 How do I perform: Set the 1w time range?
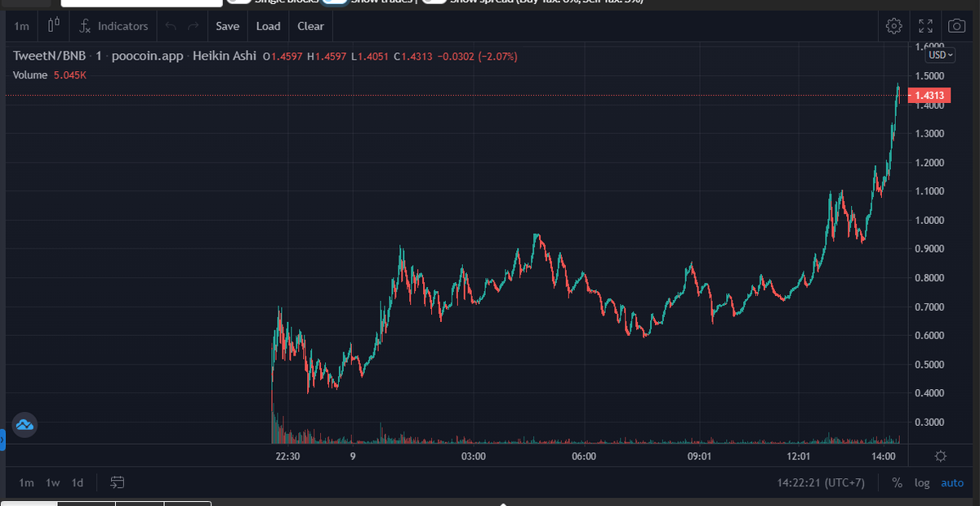(x=53, y=482)
